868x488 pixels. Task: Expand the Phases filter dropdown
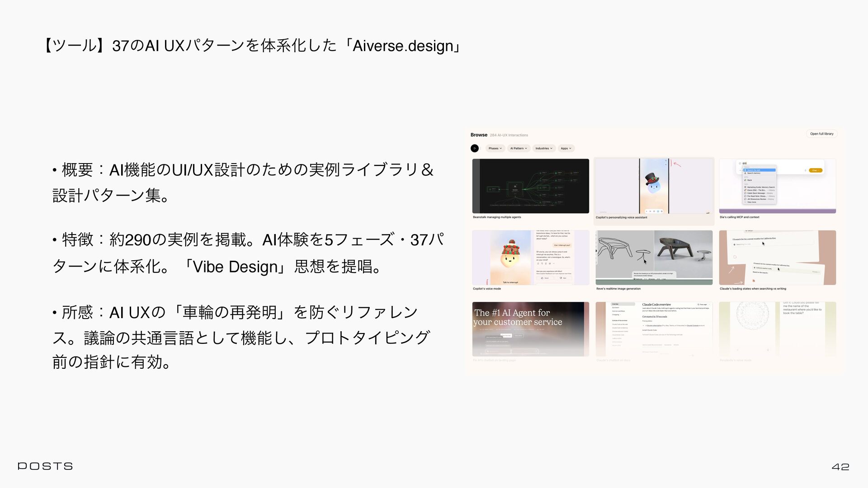[x=495, y=148]
